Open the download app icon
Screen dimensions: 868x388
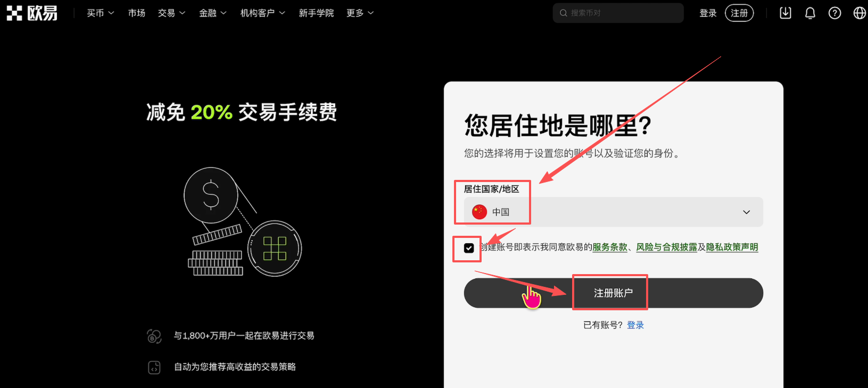pos(786,13)
